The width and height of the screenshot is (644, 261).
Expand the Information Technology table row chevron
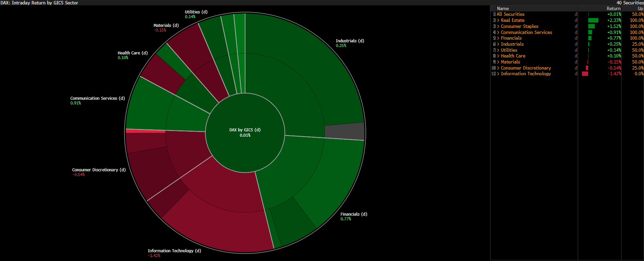coord(498,74)
